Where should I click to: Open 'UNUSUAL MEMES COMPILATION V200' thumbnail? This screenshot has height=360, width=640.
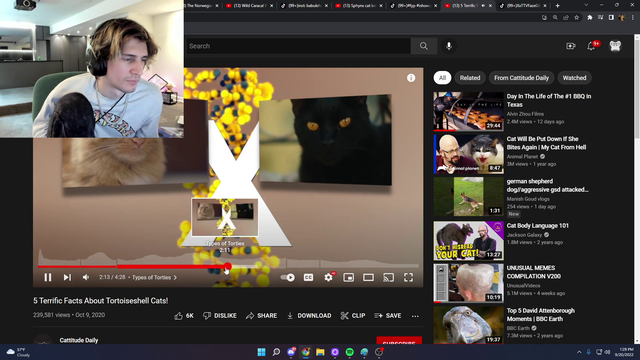coord(468,283)
